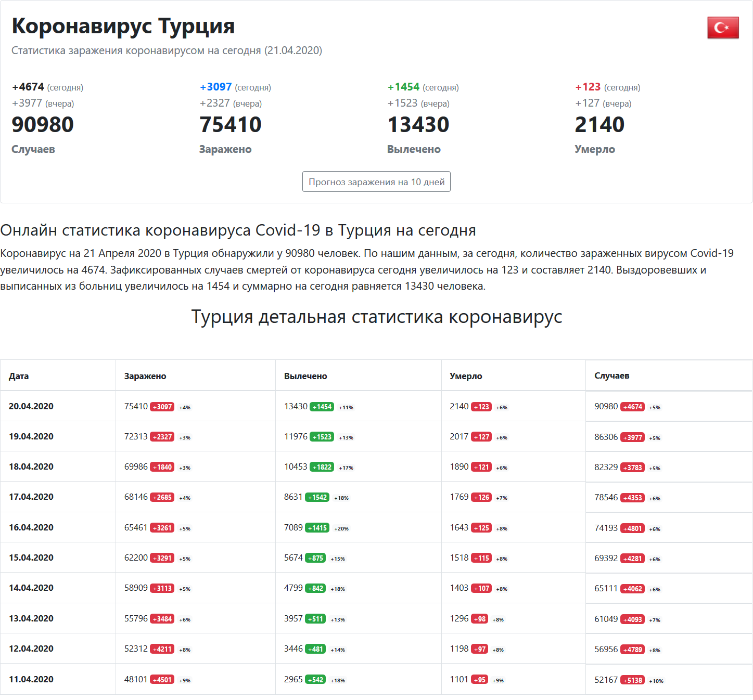Click the +3097 badge in 20.04.2020 row
The width and height of the screenshot is (753, 700).
162,407
